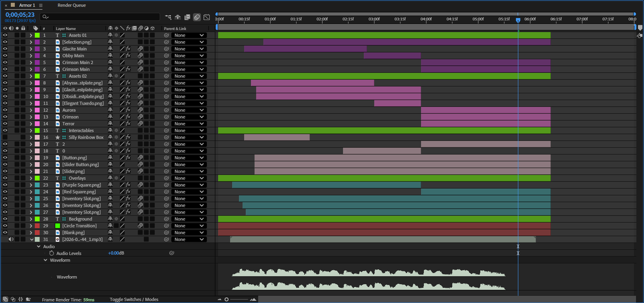The height and width of the screenshot is (303, 644).
Task: Toggle visibility of Crimson layer
Action: click(5, 117)
